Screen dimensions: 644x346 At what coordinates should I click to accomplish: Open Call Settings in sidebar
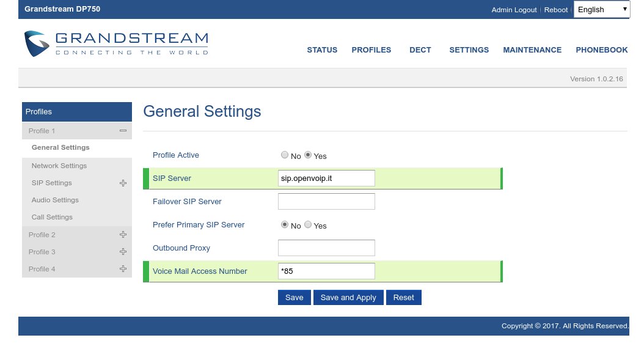pos(52,217)
